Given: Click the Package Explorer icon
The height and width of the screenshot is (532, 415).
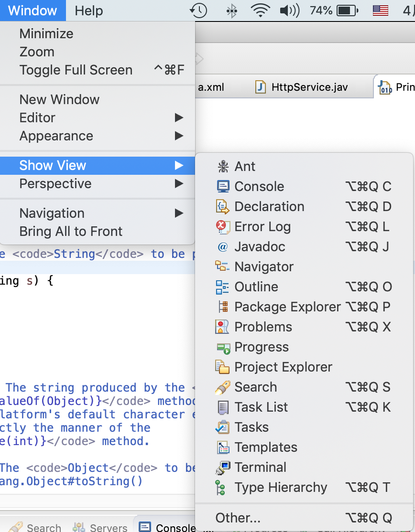Looking at the screenshot, I should [223, 307].
